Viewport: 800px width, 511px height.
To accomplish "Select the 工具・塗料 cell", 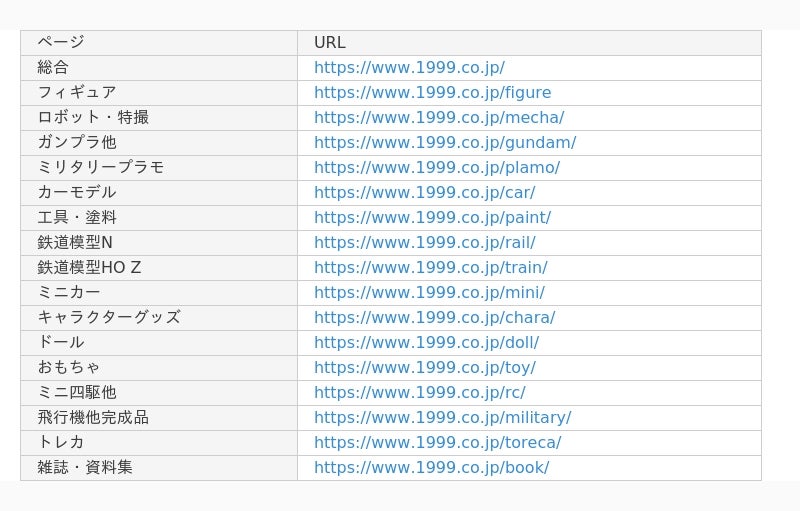I will [159, 218].
